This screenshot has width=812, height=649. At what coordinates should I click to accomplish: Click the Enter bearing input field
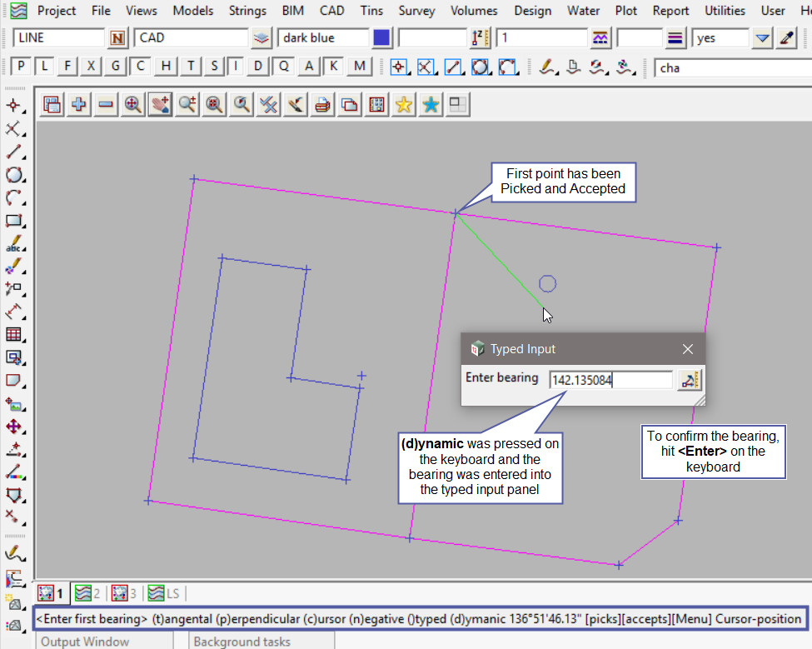point(610,380)
